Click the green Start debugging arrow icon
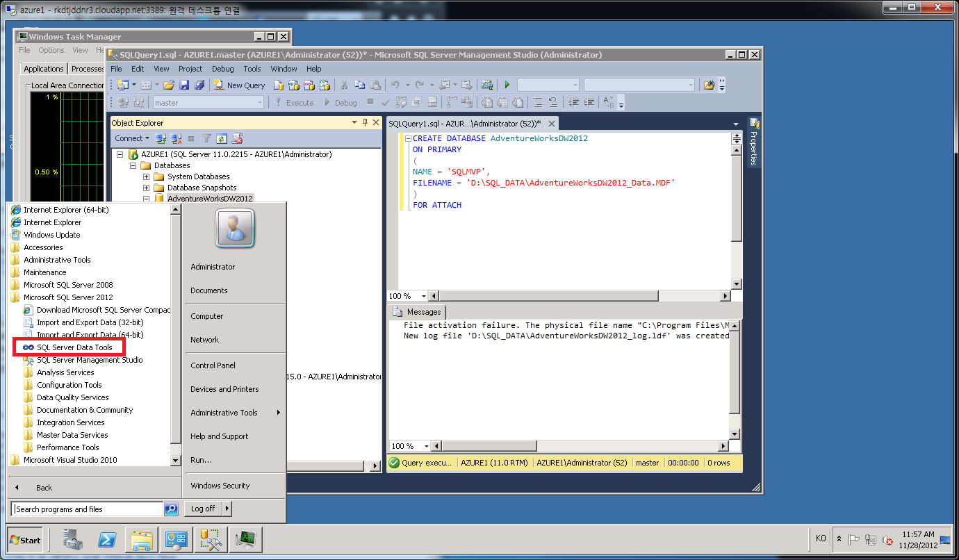 pos(507,85)
